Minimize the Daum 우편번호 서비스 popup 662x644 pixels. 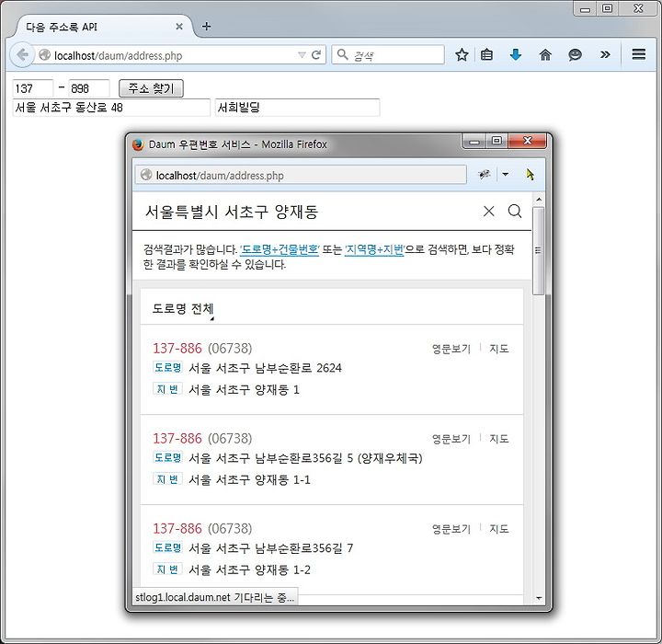(x=474, y=141)
